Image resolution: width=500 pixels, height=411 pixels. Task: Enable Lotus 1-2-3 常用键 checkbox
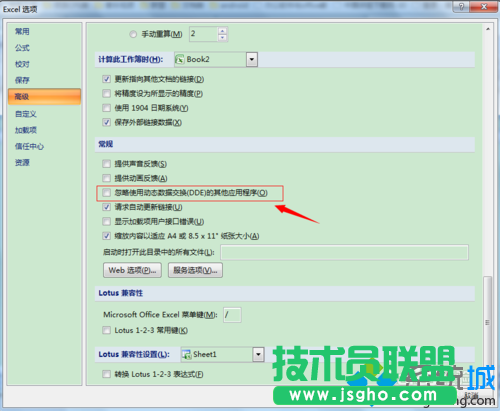(x=106, y=330)
